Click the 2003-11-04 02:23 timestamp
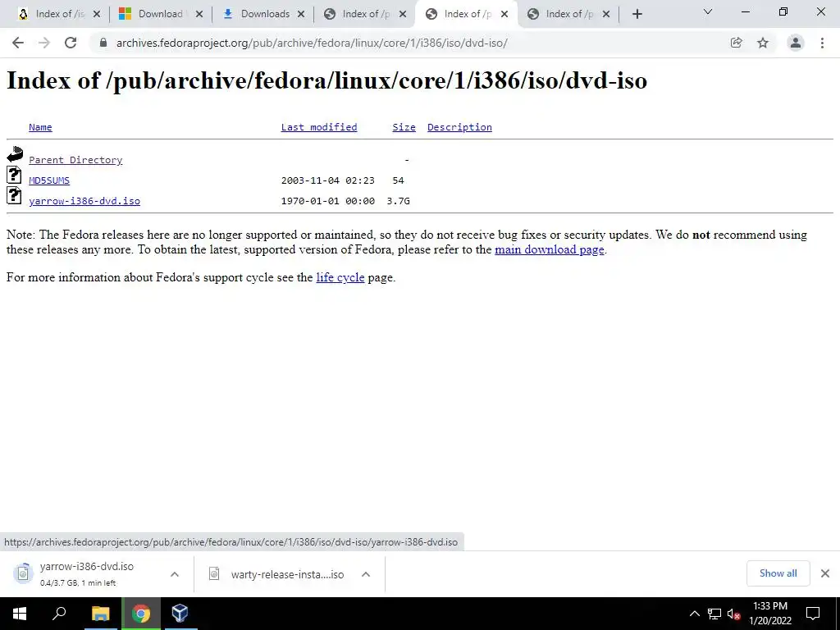The width and height of the screenshot is (840, 630). pos(328,180)
